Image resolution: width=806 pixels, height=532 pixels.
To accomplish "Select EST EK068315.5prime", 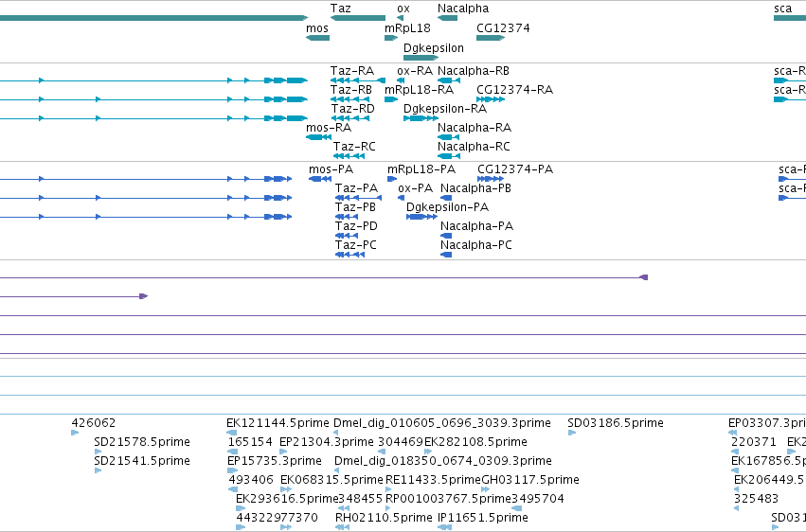I will (332, 480).
